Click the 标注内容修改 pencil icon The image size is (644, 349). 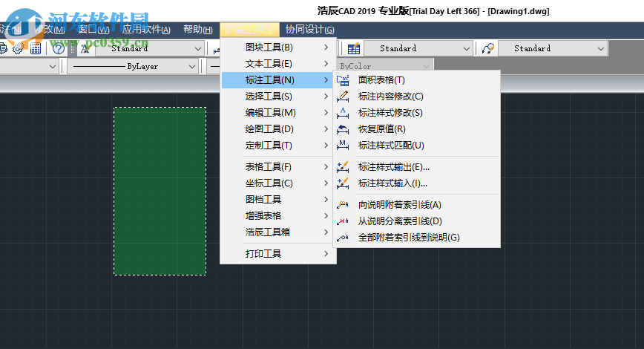coord(343,97)
